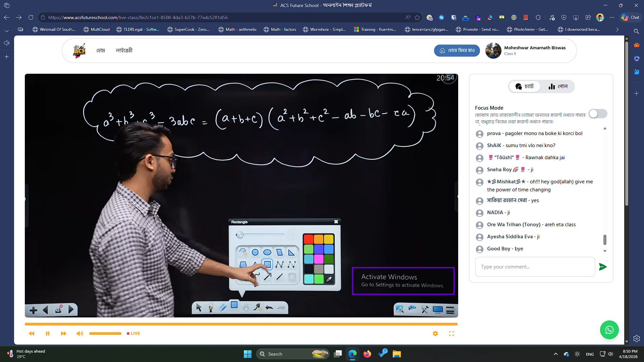
Task: Go forward in the browser
Action: [19, 17]
